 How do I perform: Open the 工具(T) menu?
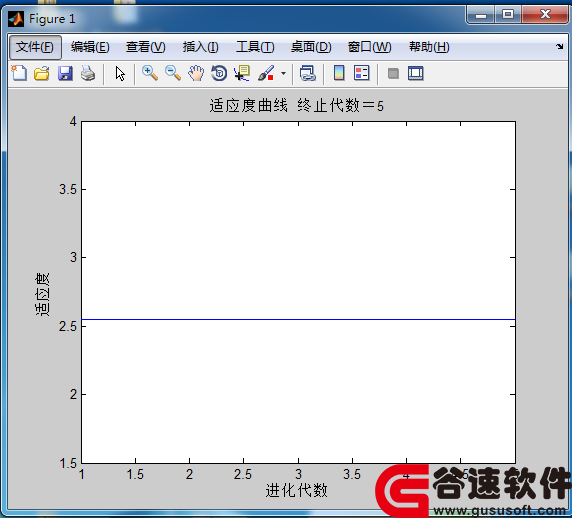coord(255,47)
